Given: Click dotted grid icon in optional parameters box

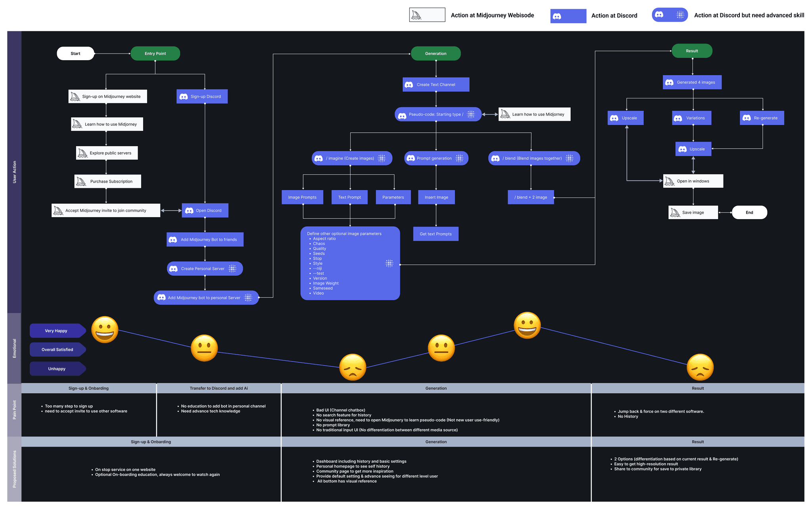Looking at the screenshot, I should click(x=389, y=264).
